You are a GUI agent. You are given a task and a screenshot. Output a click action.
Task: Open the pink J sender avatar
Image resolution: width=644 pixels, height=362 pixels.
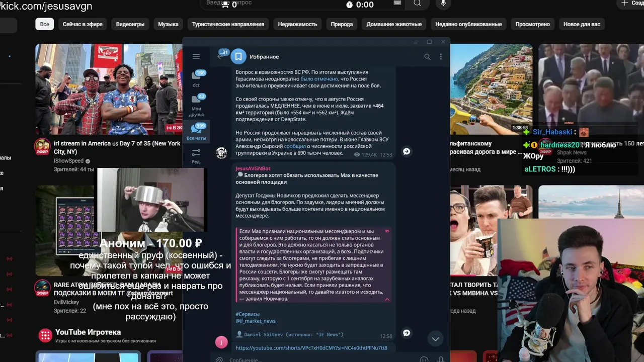221,342
